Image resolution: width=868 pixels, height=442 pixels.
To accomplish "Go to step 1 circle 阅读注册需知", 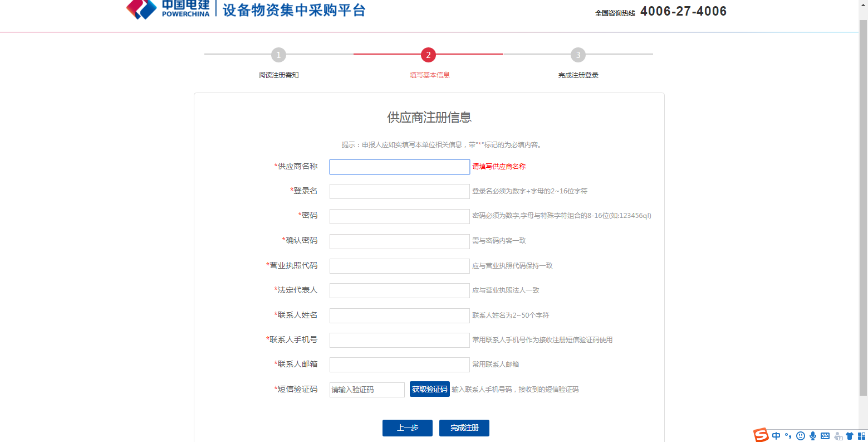I will tap(278, 55).
